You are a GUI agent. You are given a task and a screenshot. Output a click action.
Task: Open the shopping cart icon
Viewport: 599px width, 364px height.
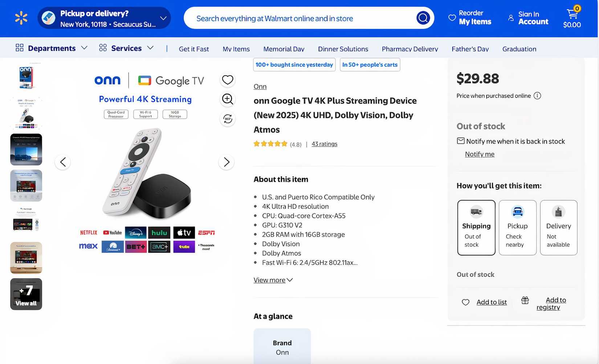tap(572, 17)
